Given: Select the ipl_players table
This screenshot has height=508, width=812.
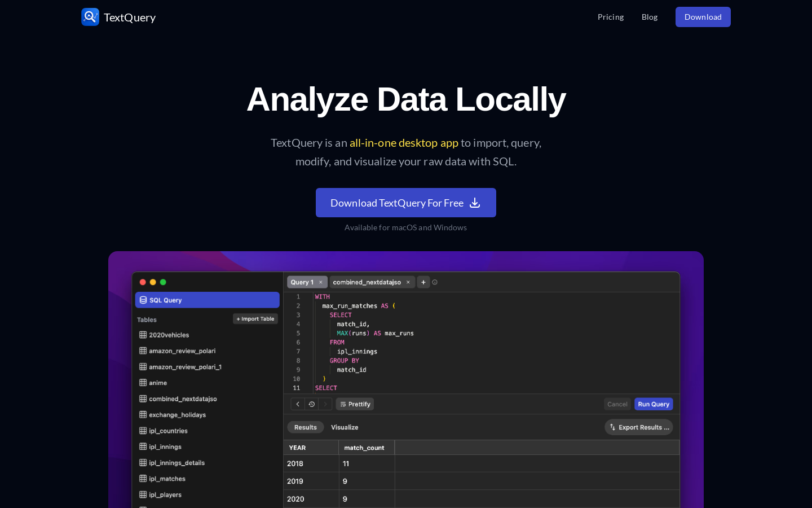Looking at the screenshot, I should (165, 494).
